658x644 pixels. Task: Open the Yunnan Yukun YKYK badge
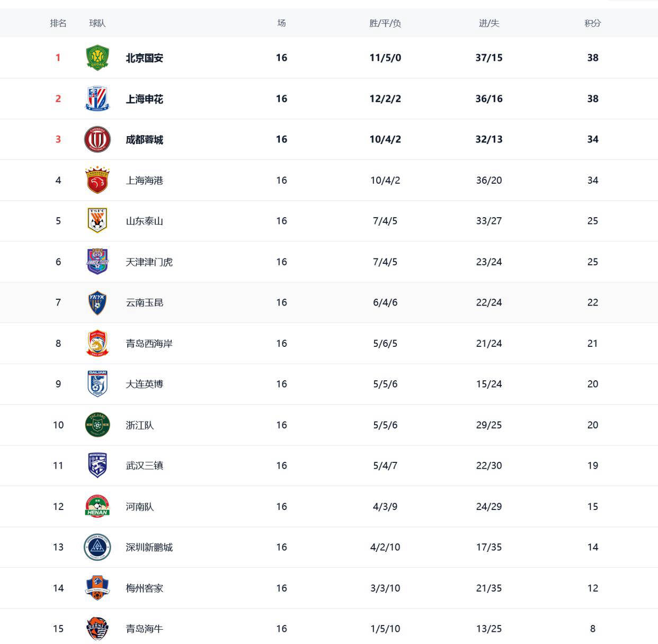[x=97, y=302]
